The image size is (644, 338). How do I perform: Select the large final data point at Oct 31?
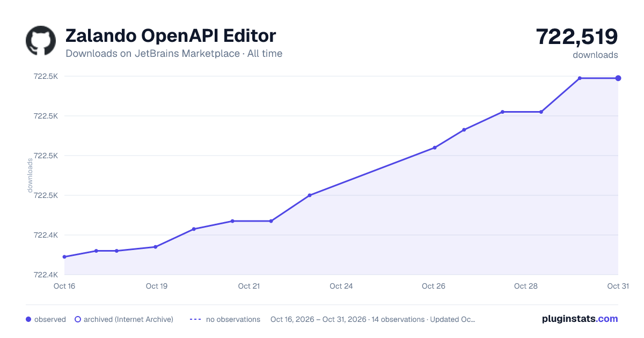tap(618, 78)
